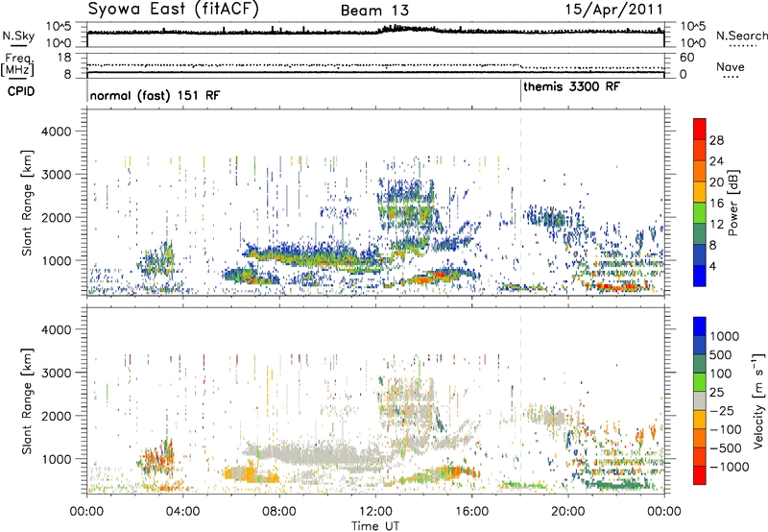The image size is (768, 532).
Task: Click the 'N.Sky' legend label
Action: click(x=18, y=36)
